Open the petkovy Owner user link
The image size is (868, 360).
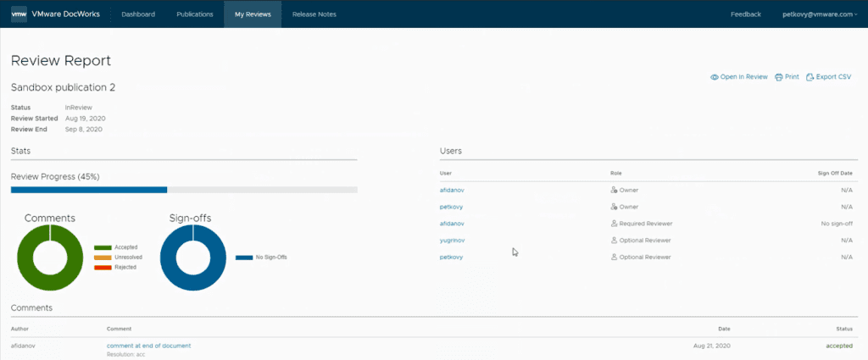pyautogui.click(x=451, y=207)
